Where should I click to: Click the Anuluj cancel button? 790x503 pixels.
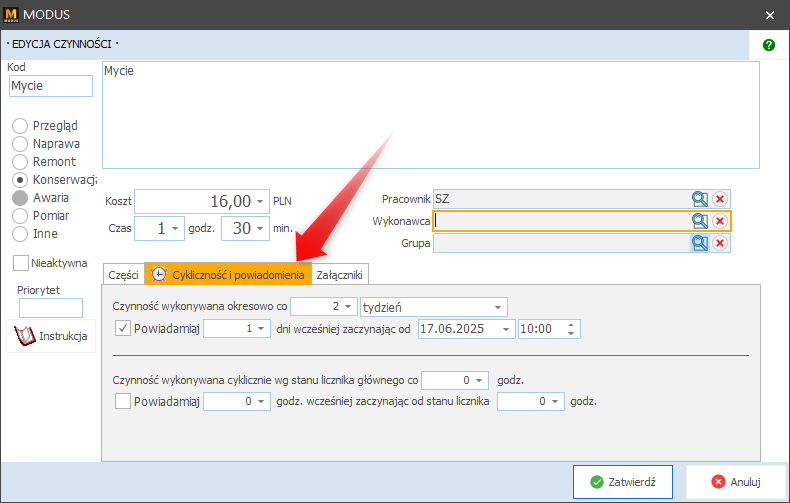(x=736, y=481)
